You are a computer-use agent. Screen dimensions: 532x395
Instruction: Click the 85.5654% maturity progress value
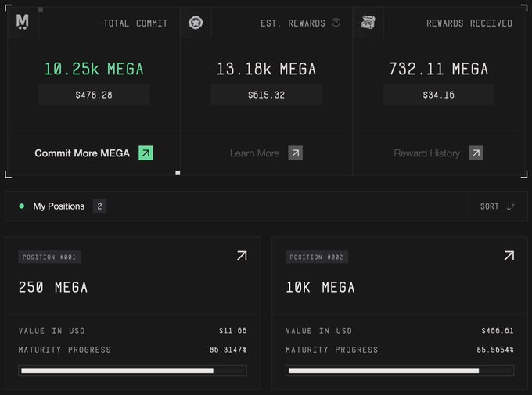[495, 350]
